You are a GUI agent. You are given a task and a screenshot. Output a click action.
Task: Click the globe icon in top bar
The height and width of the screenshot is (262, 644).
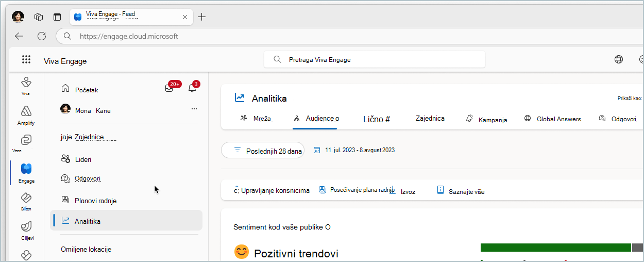(619, 59)
